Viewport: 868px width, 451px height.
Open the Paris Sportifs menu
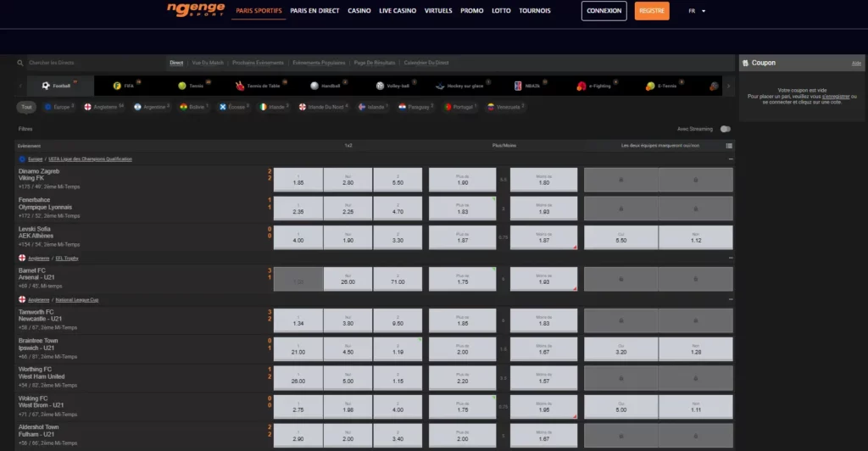259,10
